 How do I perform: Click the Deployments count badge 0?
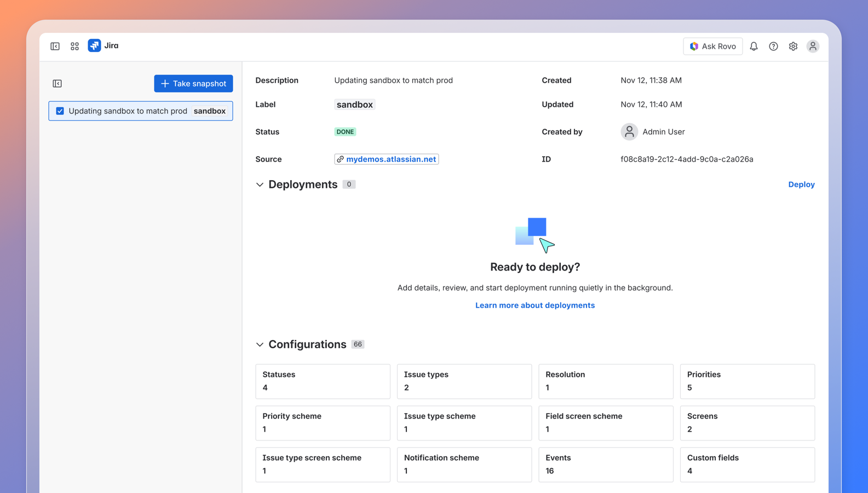[349, 185]
